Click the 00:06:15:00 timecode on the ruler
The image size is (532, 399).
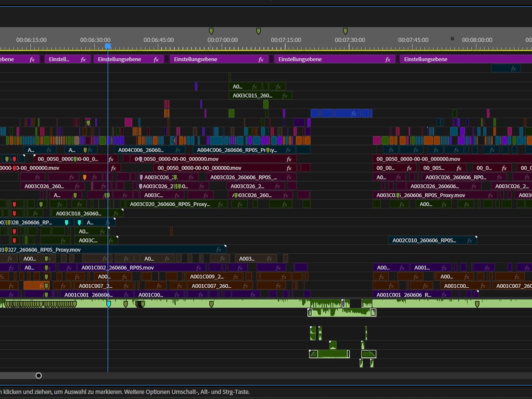pos(31,40)
